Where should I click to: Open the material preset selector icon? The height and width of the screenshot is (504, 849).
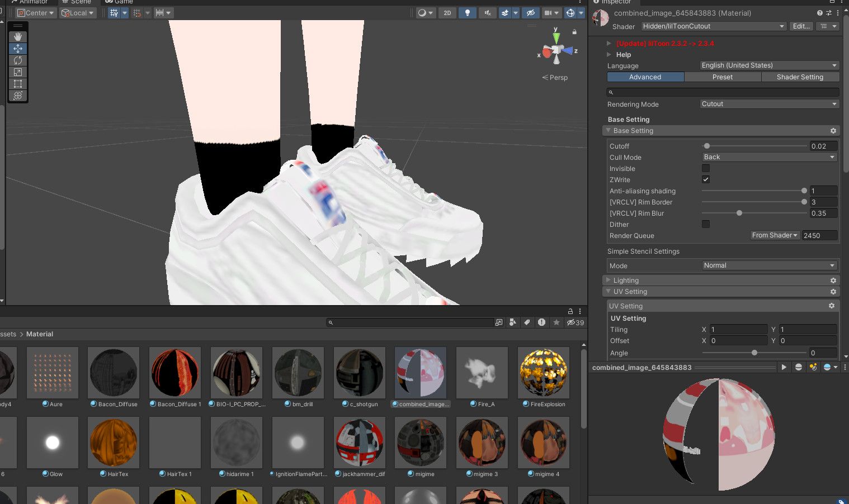(828, 13)
